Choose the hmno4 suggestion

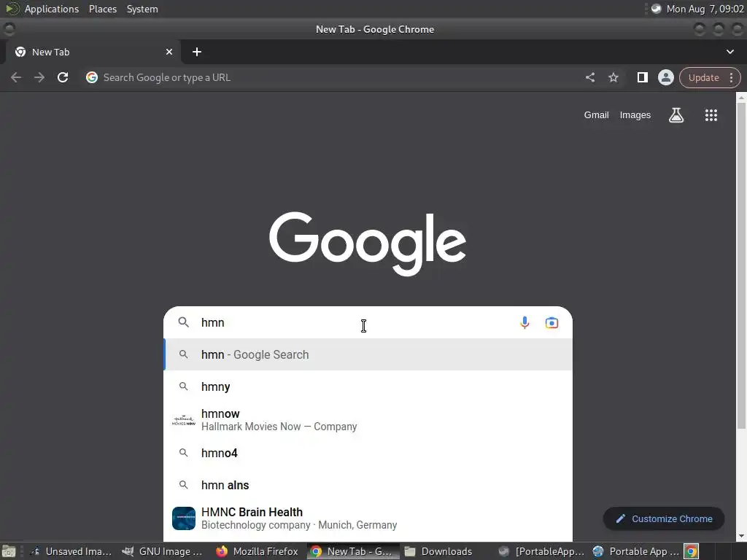pos(368,453)
